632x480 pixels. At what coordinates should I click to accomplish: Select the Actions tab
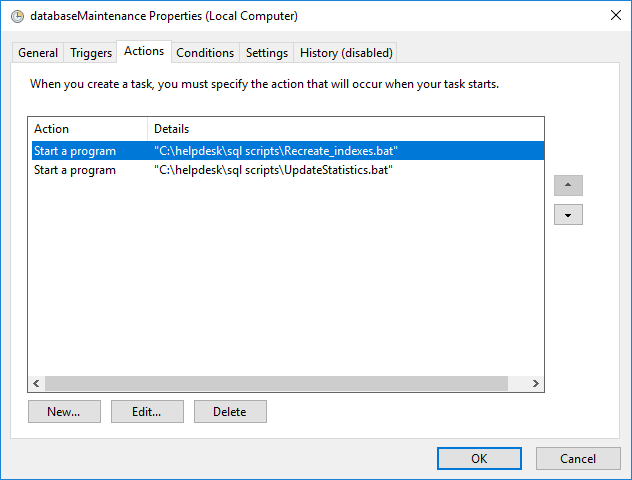144,51
